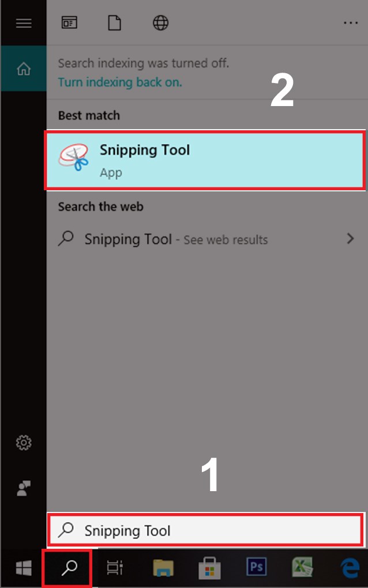Open the Start menu Windows logo

click(x=23, y=567)
